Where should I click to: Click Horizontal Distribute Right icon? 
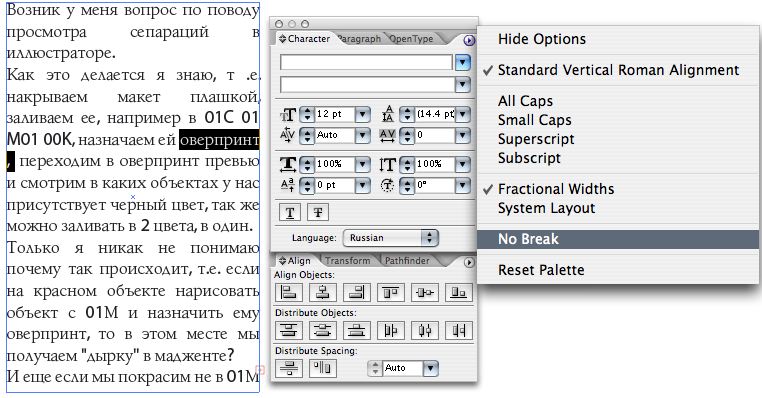click(458, 330)
